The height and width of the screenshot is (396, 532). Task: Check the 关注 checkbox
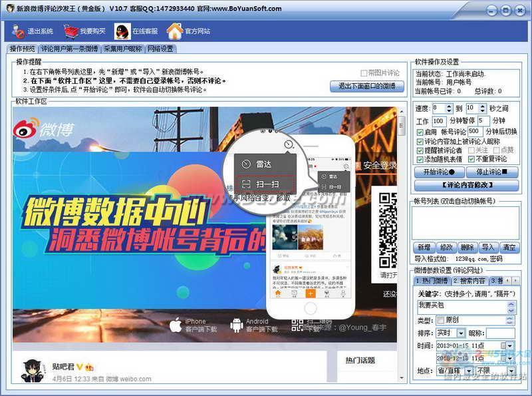(x=471, y=150)
